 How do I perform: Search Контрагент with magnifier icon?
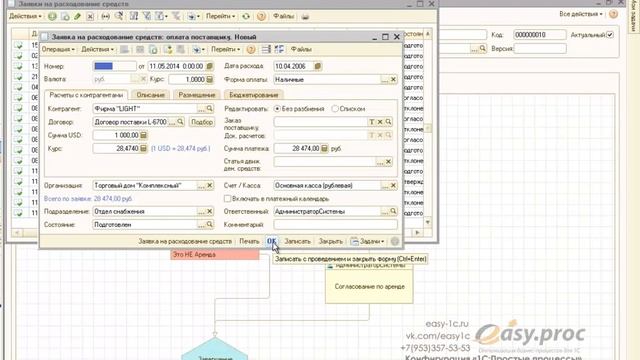tap(209, 109)
